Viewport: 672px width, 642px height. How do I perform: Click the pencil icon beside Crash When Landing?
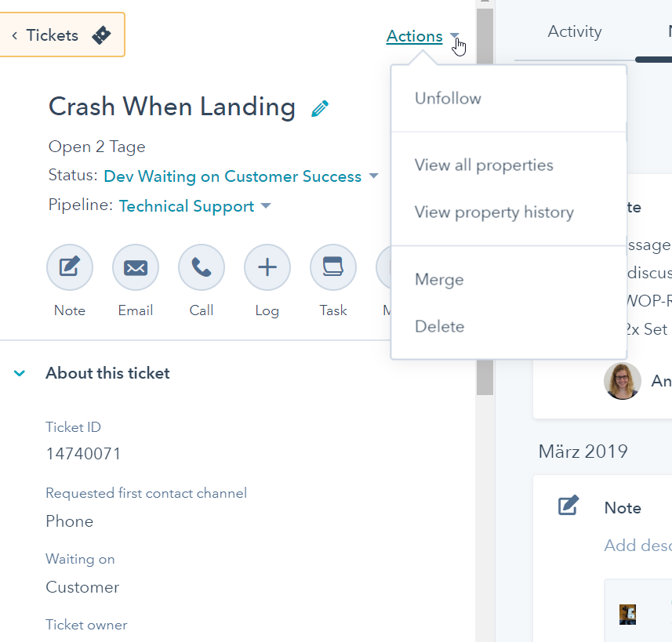click(x=320, y=108)
